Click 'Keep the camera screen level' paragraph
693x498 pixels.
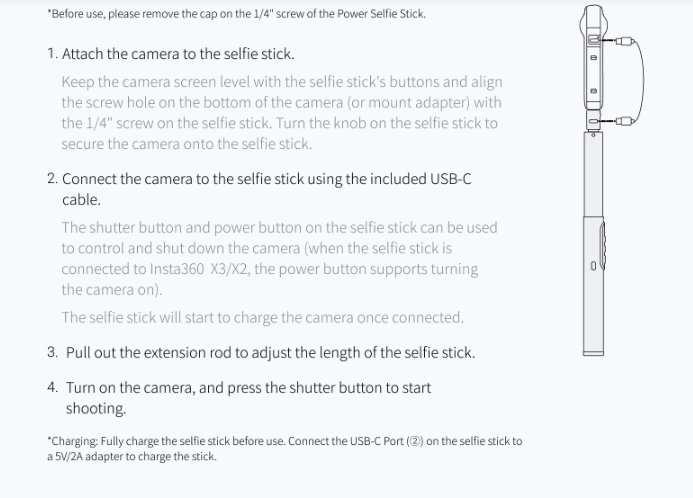tap(282, 112)
